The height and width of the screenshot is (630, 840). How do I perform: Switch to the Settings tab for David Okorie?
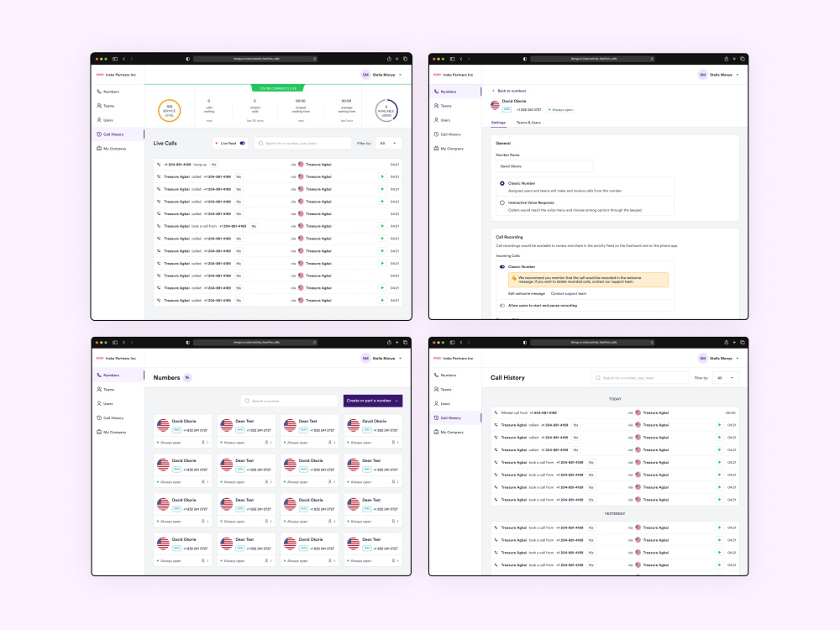(x=498, y=123)
